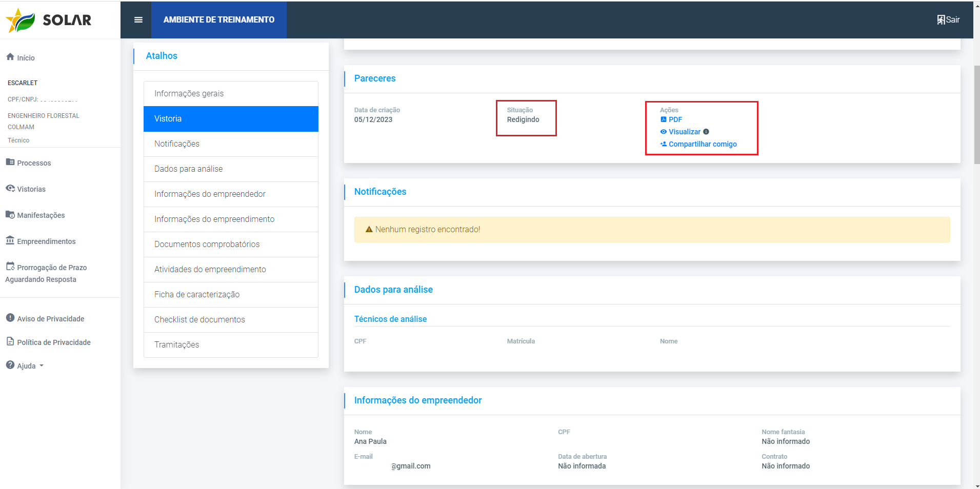
Task: Expand the Ajuda dropdown arrow
Action: pos(42,366)
